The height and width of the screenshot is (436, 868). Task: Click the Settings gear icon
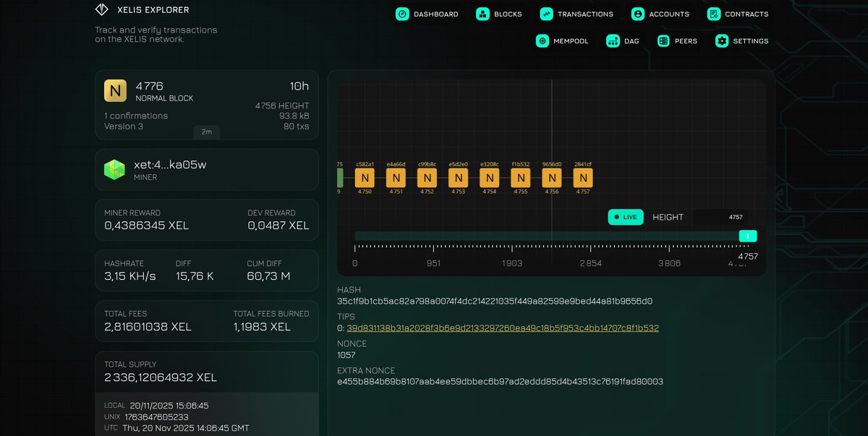pos(722,41)
